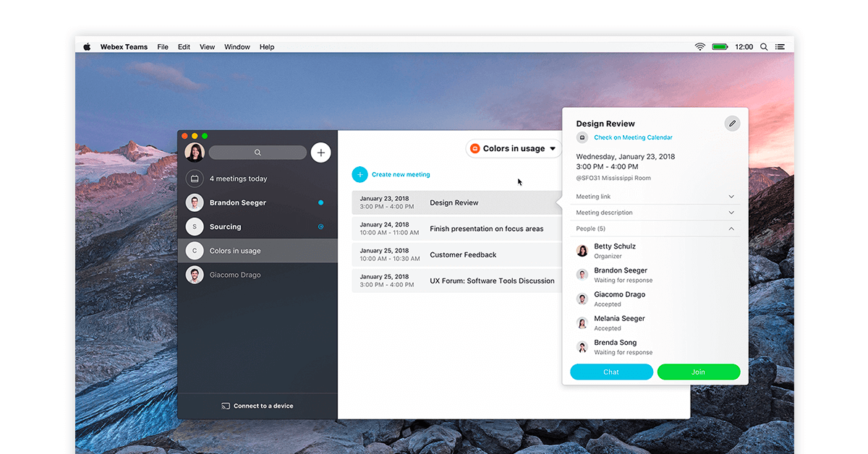Open the Window menu
This screenshot has height=454, width=868.
(x=237, y=47)
